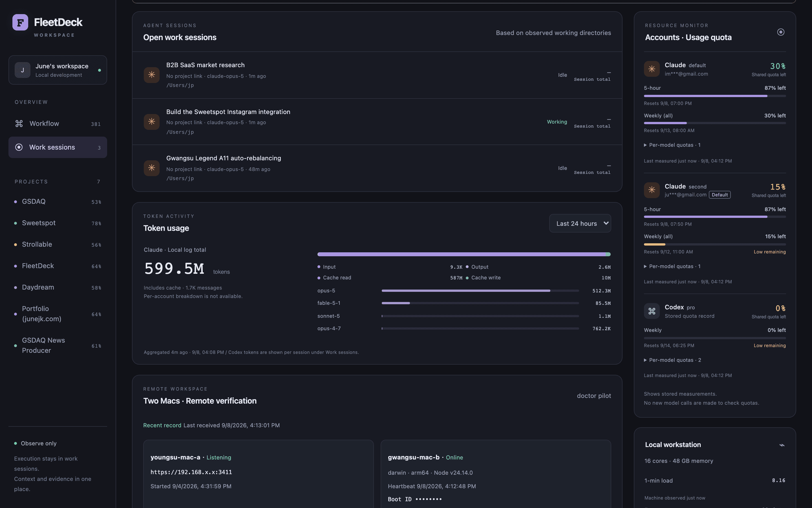Open June's workspace avatar J icon
This screenshot has width=812, height=508.
[x=23, y=70]
